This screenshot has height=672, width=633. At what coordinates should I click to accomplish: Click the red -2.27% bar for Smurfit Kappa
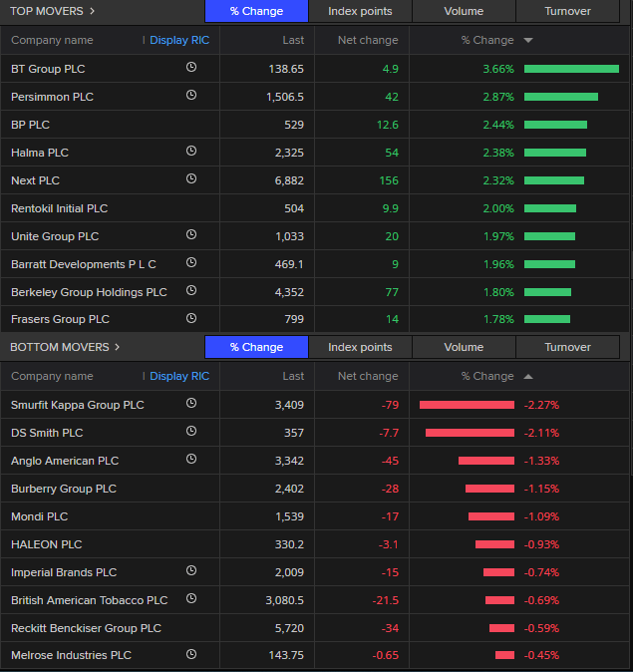[x=467, y=405]
